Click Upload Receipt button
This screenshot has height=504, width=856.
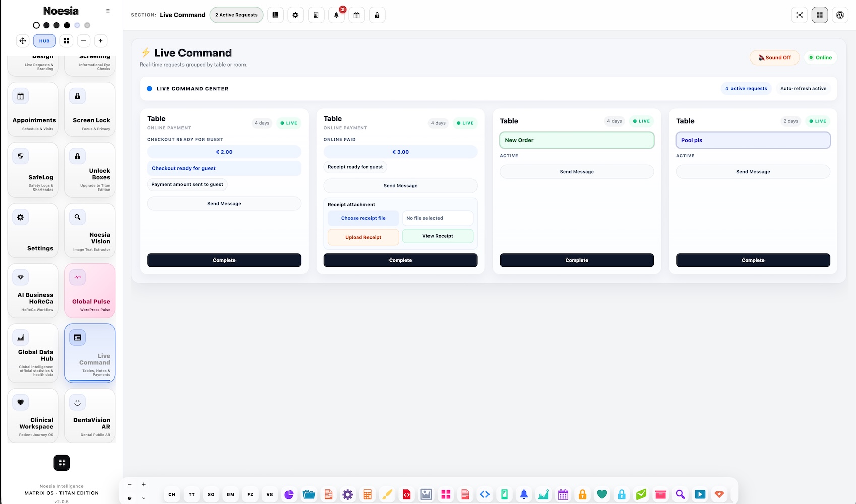tap(363, 237)
